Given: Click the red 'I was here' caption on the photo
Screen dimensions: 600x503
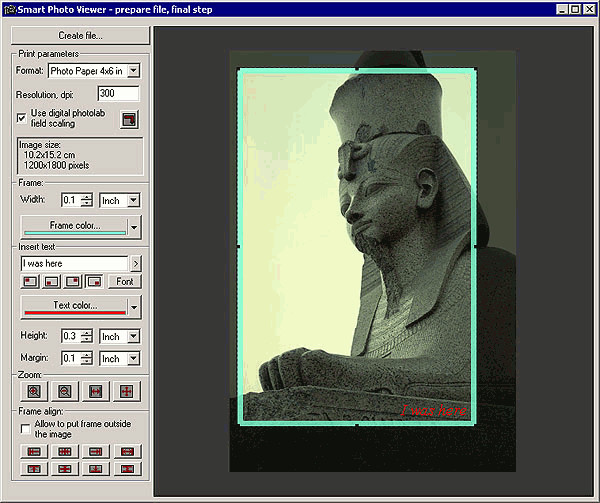Looking at the screenshot, I should coord(434,410).
